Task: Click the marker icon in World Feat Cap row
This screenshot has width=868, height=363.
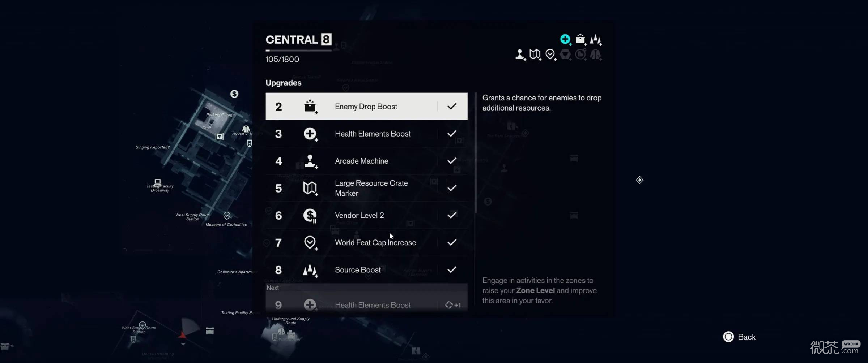Action: point(310,243)
